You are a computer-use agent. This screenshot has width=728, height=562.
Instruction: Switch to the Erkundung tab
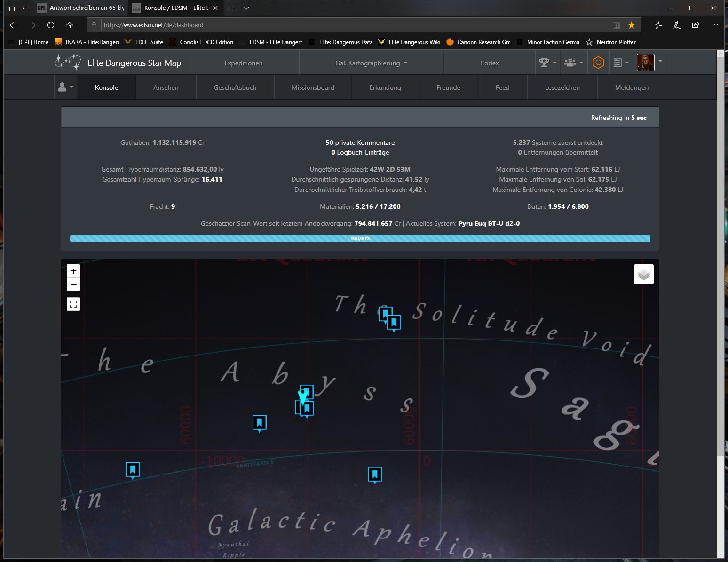point(385,87)
